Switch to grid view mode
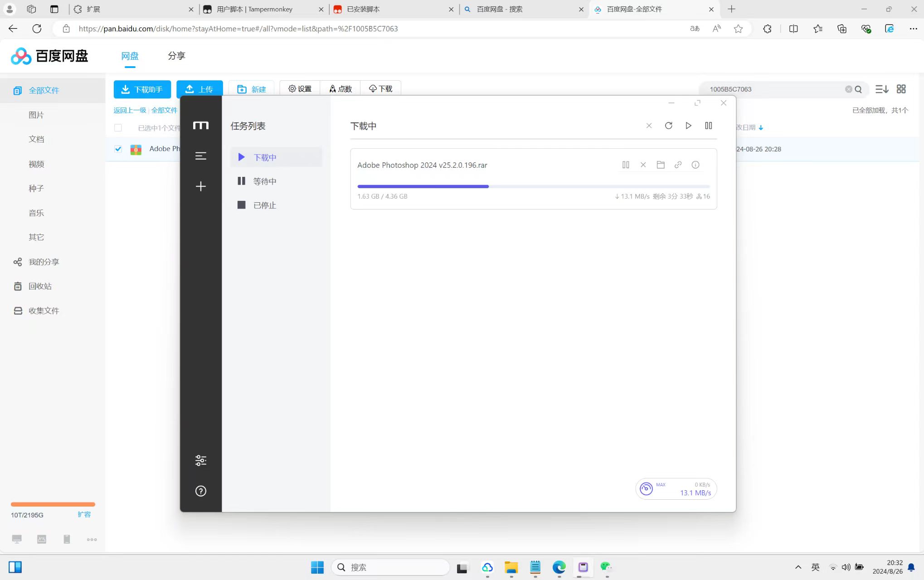This screenshot has width=924, height=580. (901, 89)
